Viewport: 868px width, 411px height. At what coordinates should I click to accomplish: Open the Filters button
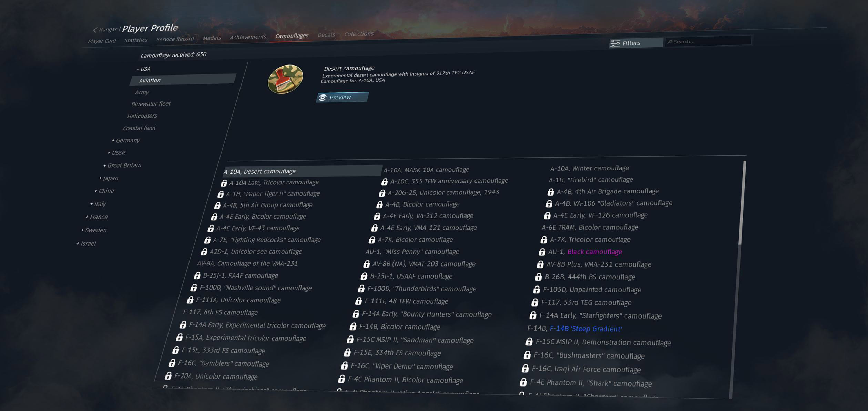pyautogui.click(x=636, y=43)
